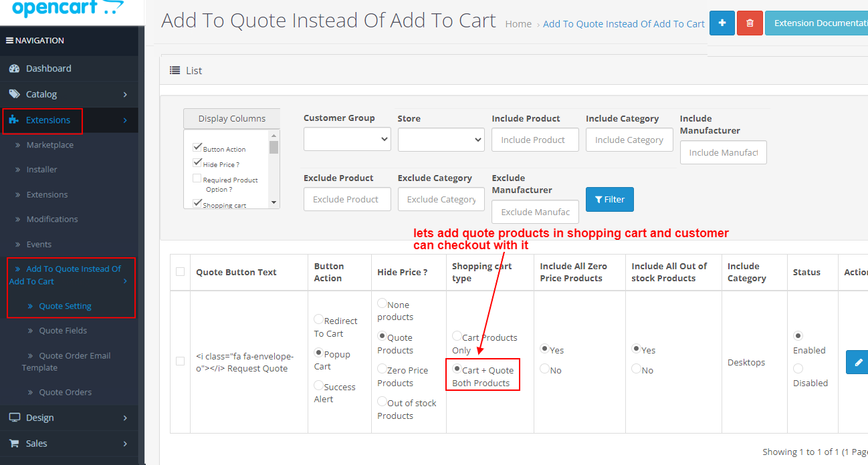Select Cart Products Only radio option
The image size is (868, 465).
tap(457, 336)
